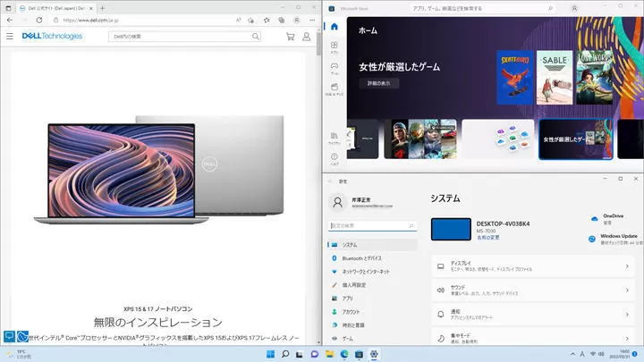Open Microsoft Store Apps section
644x362 pixels.
coord(335,47)
